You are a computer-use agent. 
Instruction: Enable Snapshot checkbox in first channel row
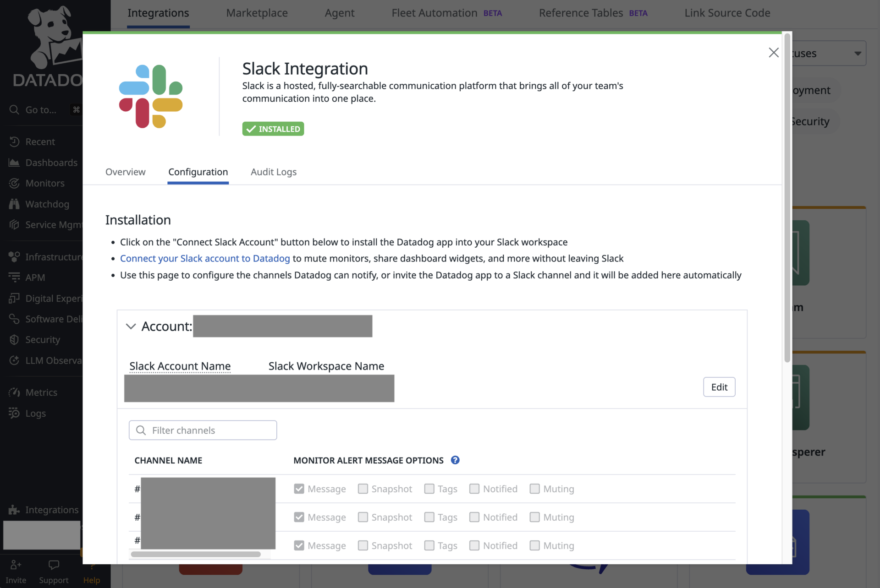coord(363,489)
